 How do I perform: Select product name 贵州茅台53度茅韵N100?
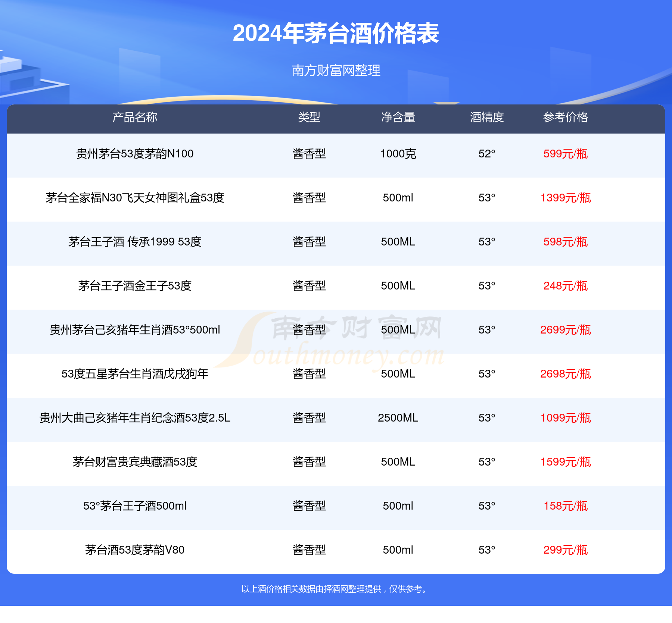coord(135,154)
